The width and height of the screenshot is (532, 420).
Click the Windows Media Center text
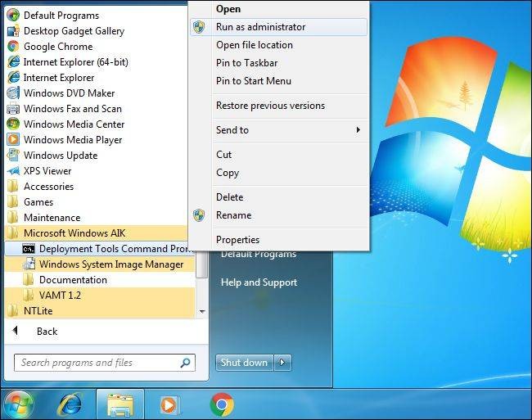click(x=74, y=124)
